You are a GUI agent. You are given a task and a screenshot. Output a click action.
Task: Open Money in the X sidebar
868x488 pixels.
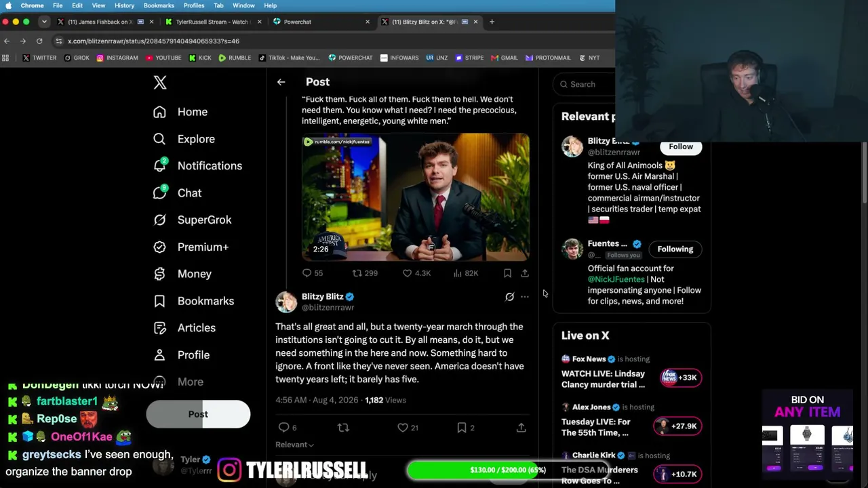(182, 274)
